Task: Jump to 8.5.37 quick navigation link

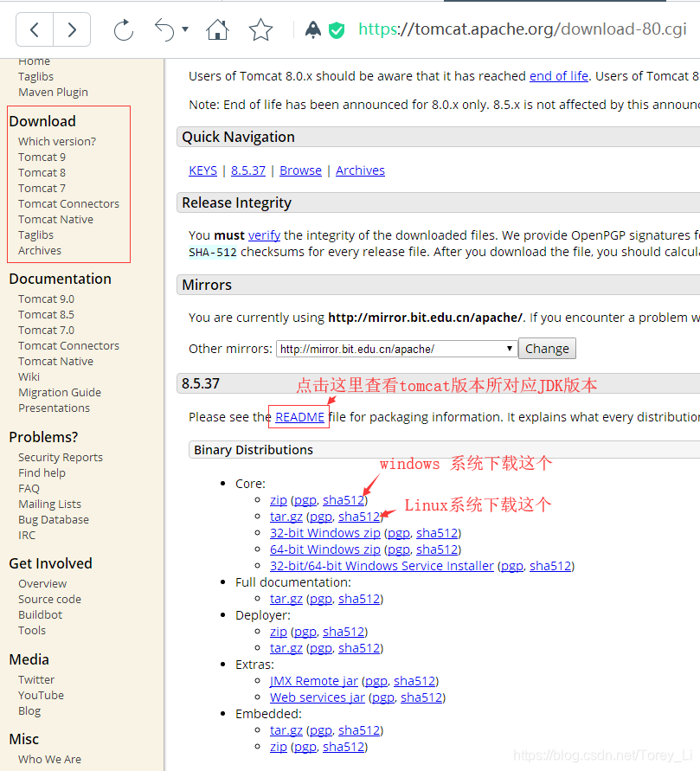Action: 248,170
